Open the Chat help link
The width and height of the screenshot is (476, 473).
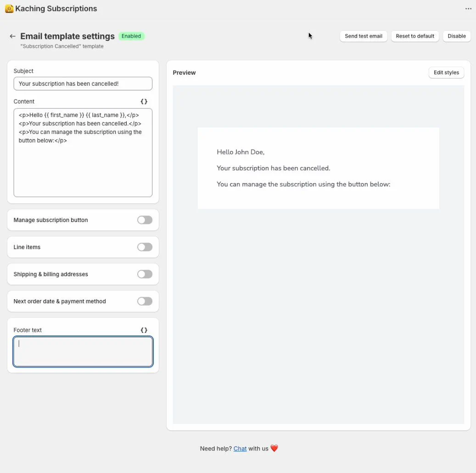[240, 449]
